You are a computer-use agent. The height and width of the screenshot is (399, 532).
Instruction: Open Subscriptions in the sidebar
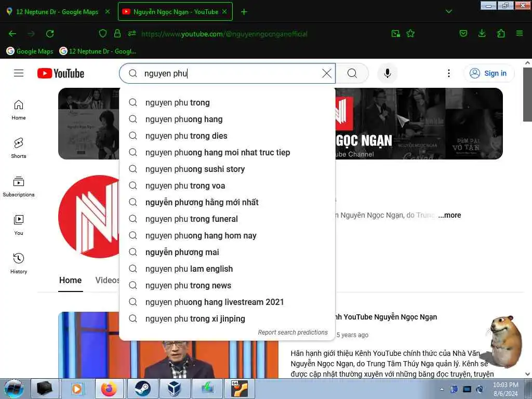point(19,187)
